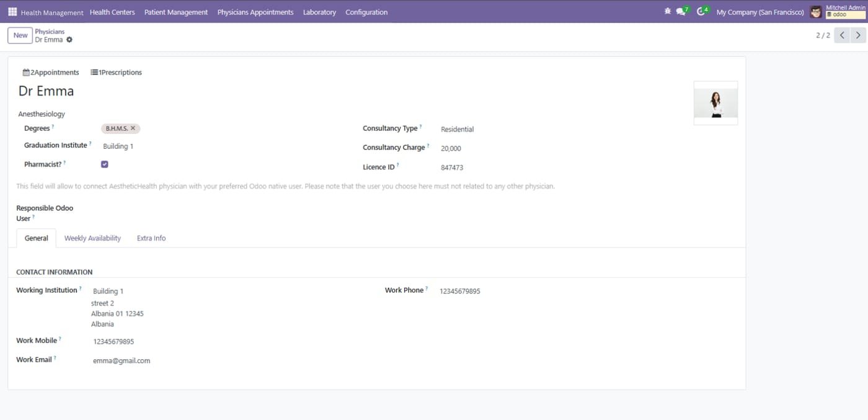Image resolution: width=868 pixels, height=420 pixels.
Task: Show help tooltip for Working Institution
Action: point(80,288)
